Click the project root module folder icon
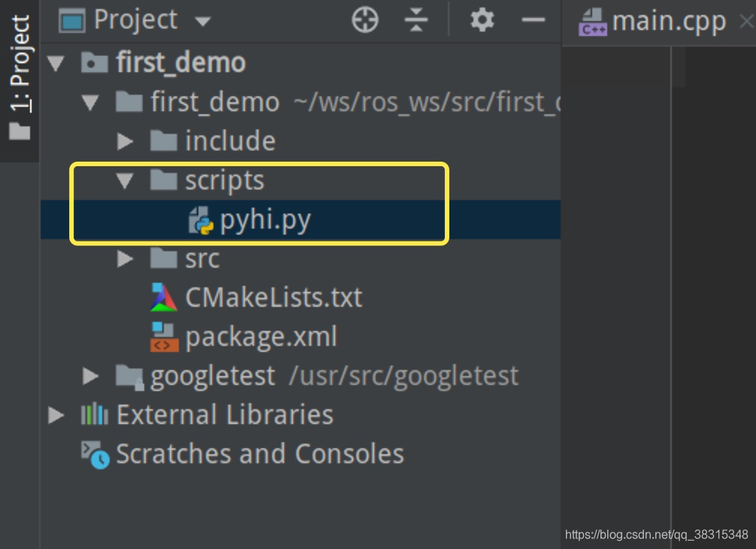The width and height of the screenshot is (756, 549). (x=95, y=62)
